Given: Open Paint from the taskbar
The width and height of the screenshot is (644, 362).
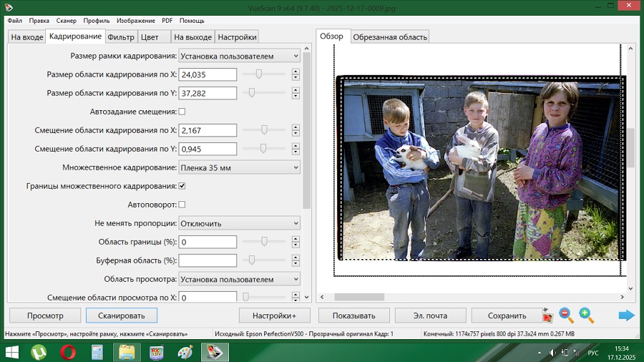Looking at the screenshot, I should point(185,352).
